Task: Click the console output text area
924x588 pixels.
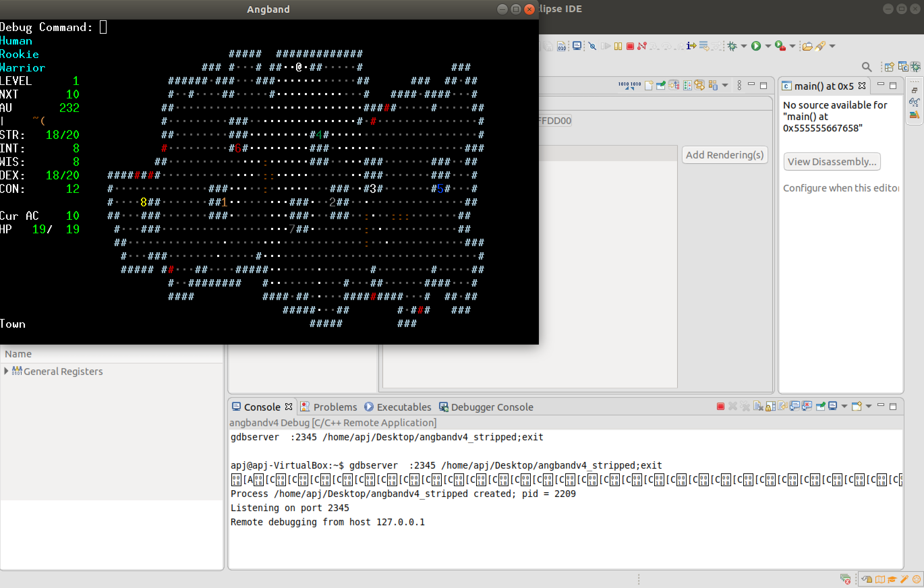Action: coord(537,545)
